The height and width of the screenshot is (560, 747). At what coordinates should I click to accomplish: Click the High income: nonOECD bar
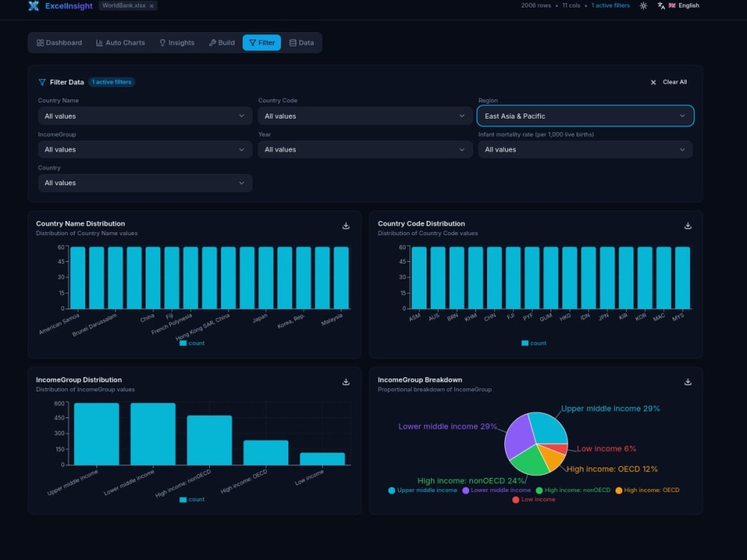point(210,440)
